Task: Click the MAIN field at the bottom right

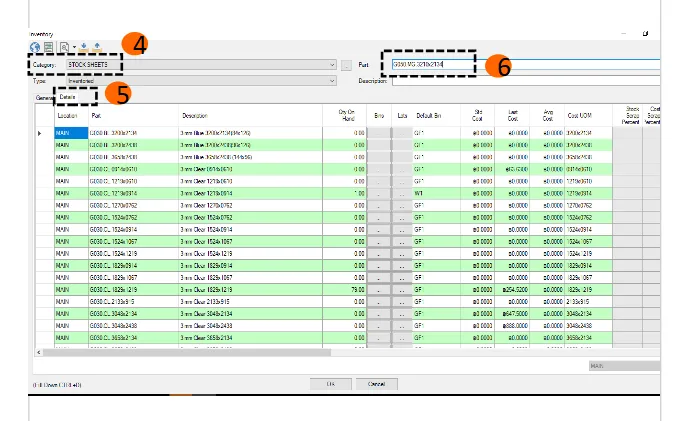Action: pyautogui.click(x=624, y=366)
